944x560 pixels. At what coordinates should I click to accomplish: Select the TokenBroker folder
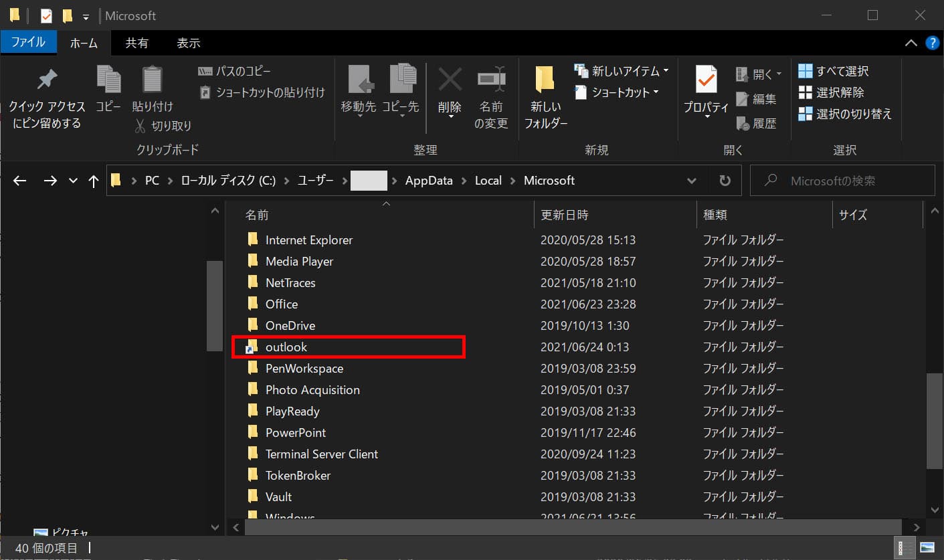click(298, 475)
